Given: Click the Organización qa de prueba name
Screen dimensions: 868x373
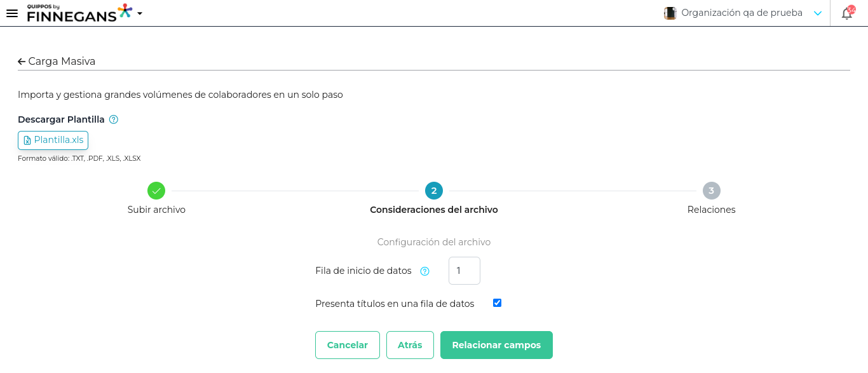Looking at the screenshot, I should pyautogui.click(x=742, y=13).
